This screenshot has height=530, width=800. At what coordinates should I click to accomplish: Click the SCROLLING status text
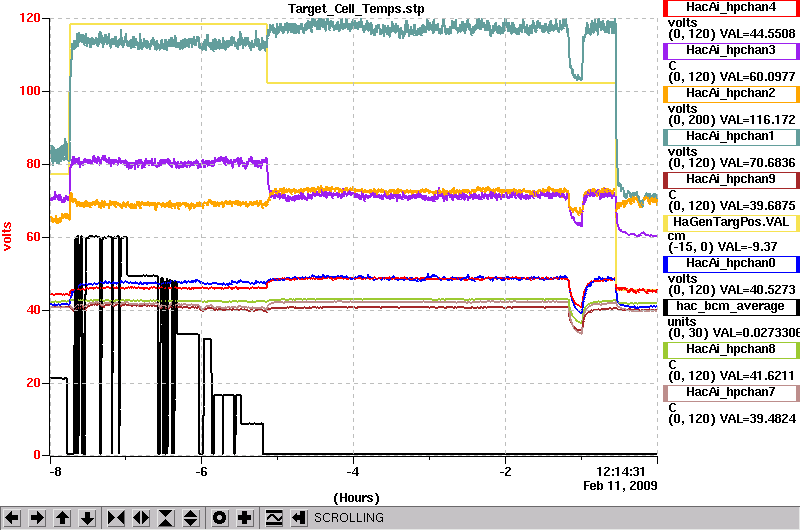coord(348,518)
